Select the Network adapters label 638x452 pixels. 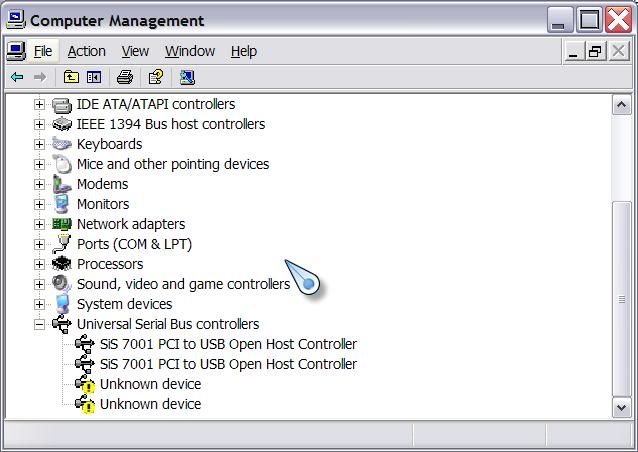(x=131, y=224)
